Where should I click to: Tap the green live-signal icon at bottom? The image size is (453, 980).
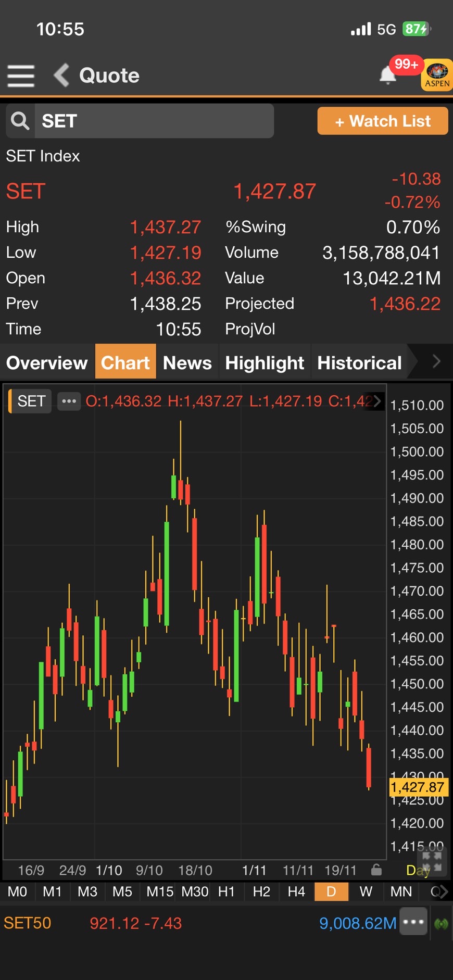point(442,924)
